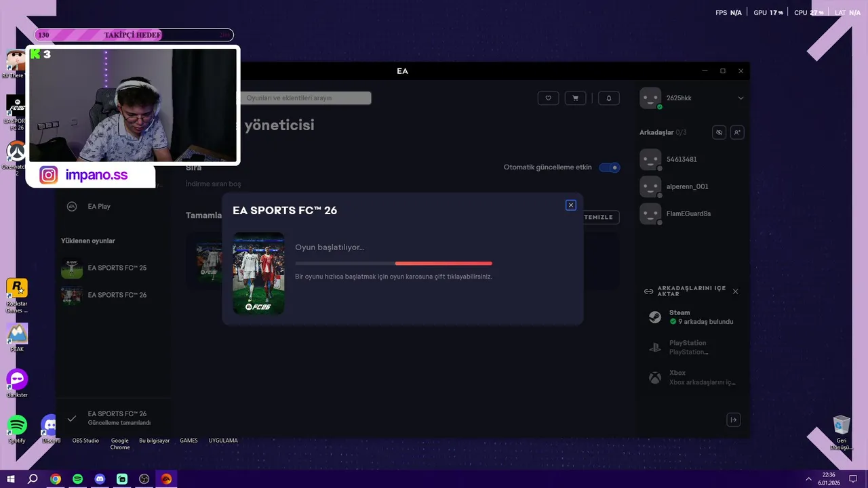This screenshot has width=868, height=488.
Task: Open the notifications bell in EA app
Action: [x=609, y=98]
